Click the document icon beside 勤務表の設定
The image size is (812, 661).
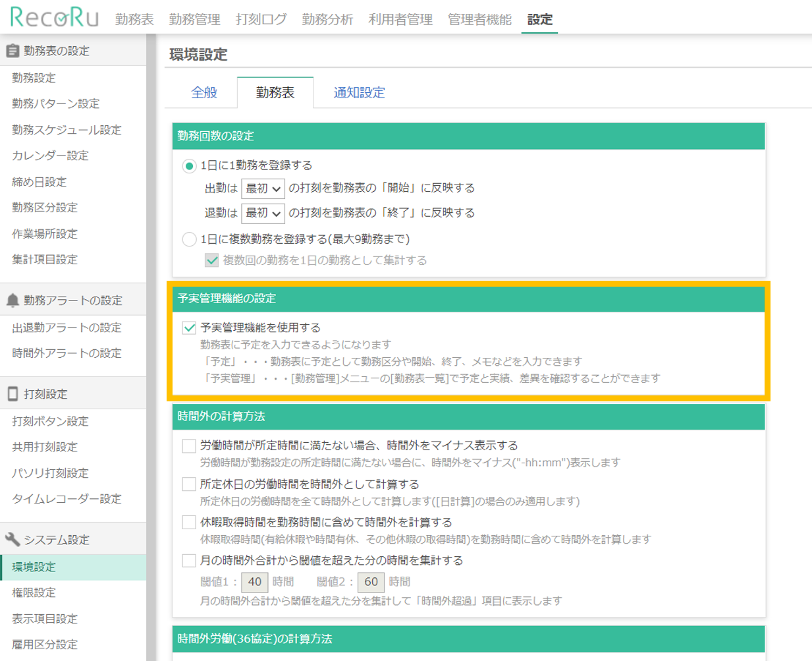[12, 49]
